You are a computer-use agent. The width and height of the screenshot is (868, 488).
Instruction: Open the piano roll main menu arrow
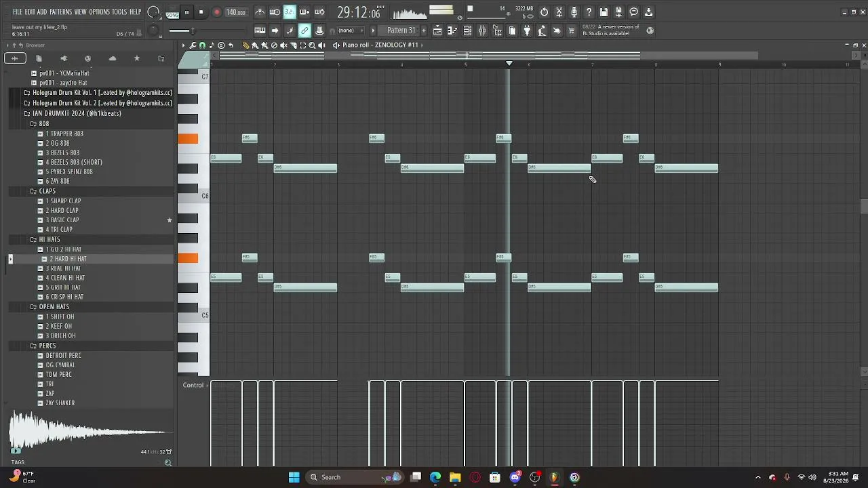tap(183, 45)
